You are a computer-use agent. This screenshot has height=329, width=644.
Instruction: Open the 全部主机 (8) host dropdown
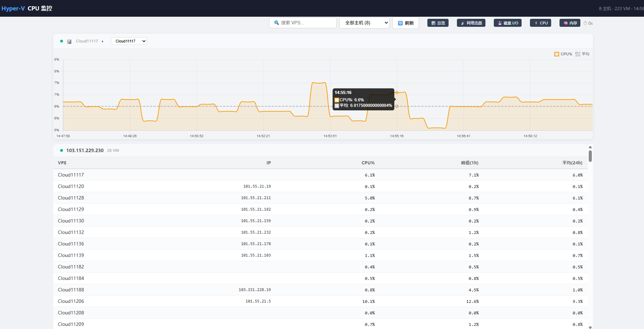click(x=364, y=23)
